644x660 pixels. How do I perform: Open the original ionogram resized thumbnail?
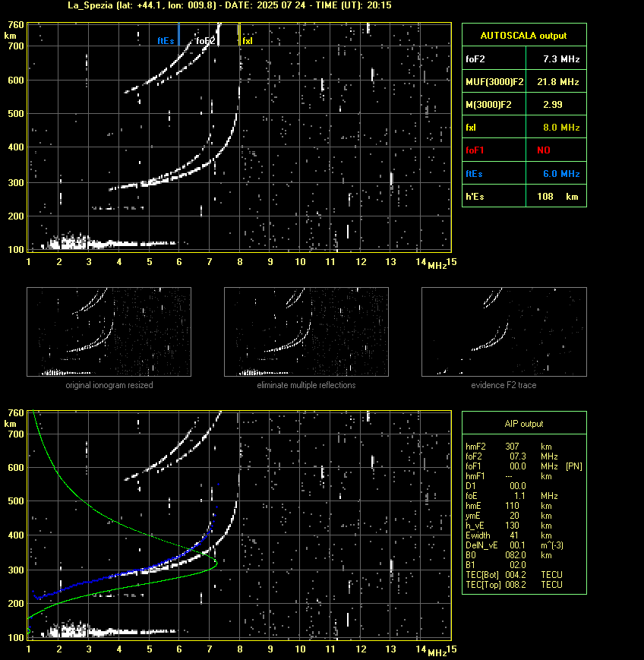pyautogui.click(x=109, y=332)
